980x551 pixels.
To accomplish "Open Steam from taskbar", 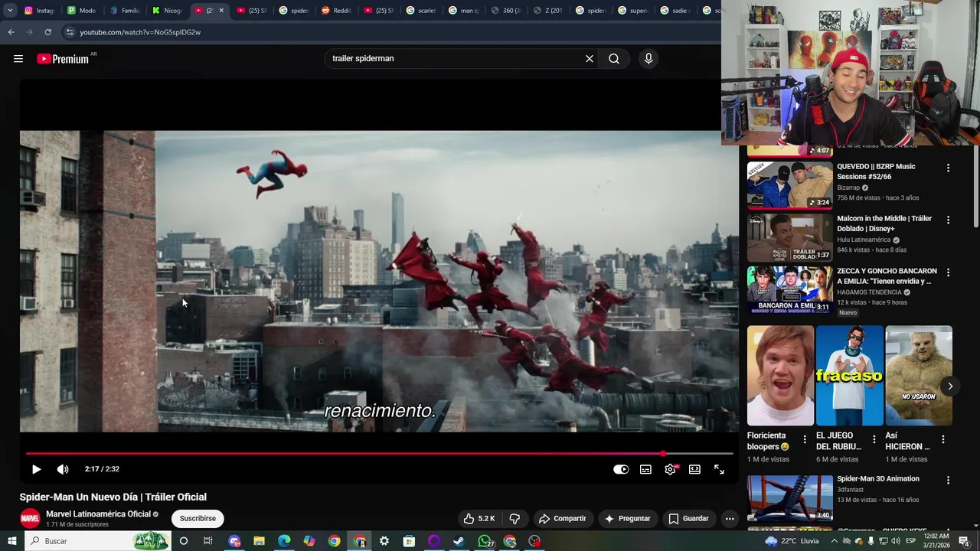I will coord(459,541).
